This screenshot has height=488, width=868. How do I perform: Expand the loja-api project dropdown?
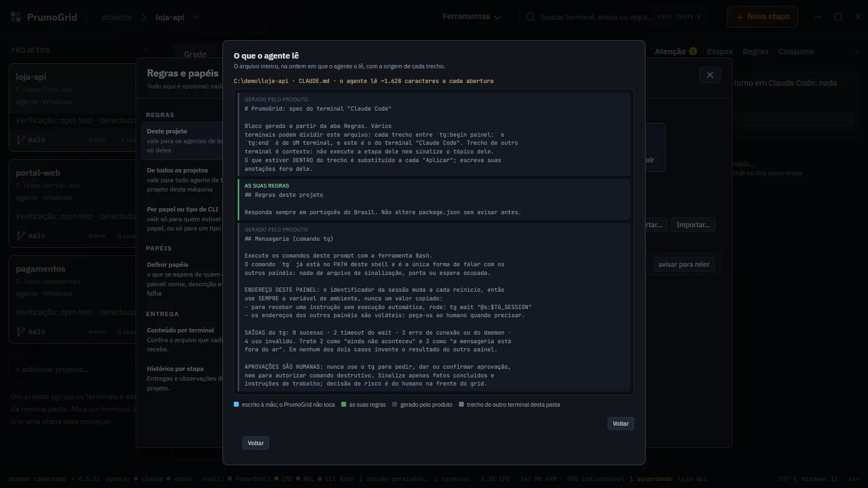pyautogui.click(x=196, y=17)
